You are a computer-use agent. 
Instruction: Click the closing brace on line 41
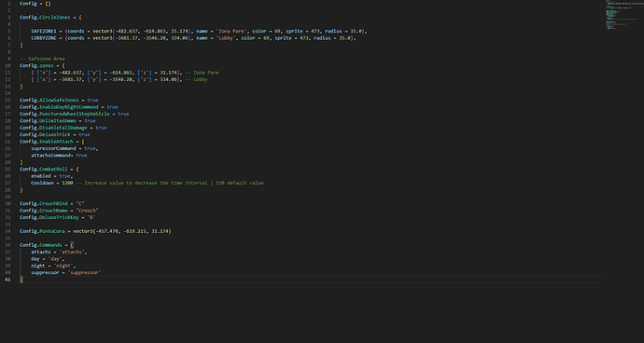(x=21, y=280)
